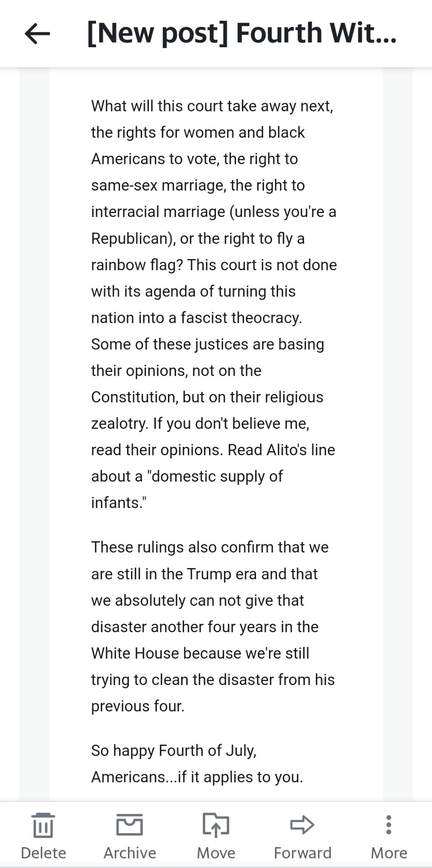Tap the Move folder icon

[216, 825]
